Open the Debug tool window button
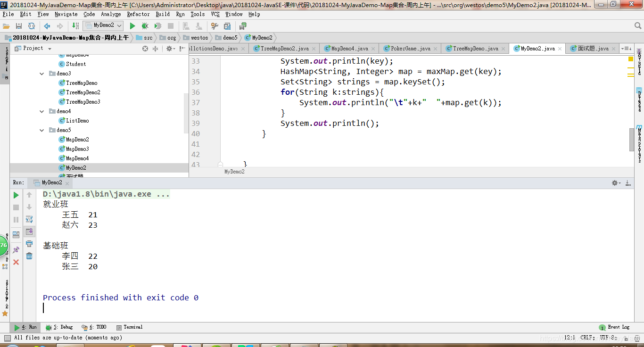 (x=59, y=327)
